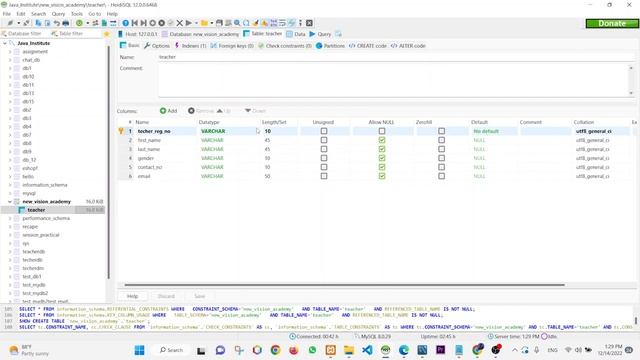Toggle Allow NULL for techer_reg_no
This screenshot has width=640, height=360.
382,131
